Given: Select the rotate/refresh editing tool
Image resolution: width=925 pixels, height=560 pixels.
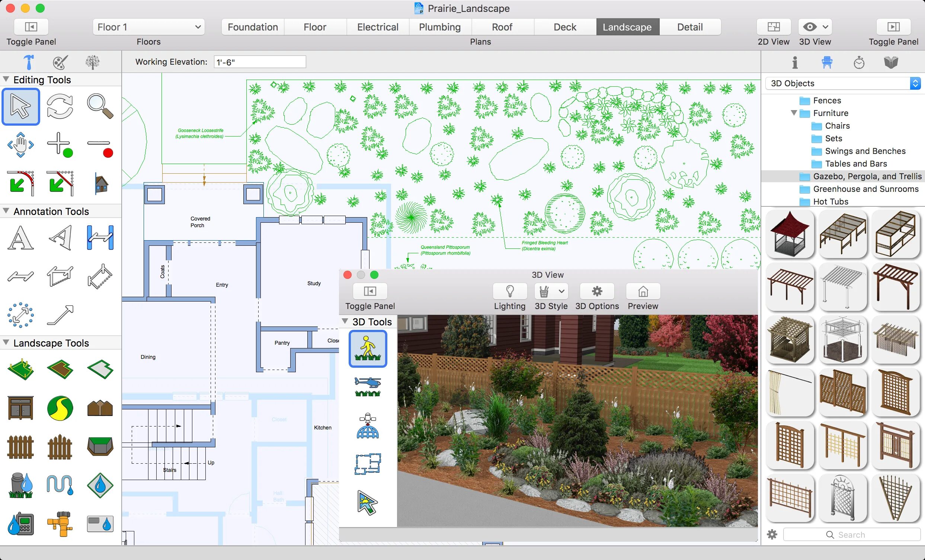Looking at the screenshot, I should 60,106.
